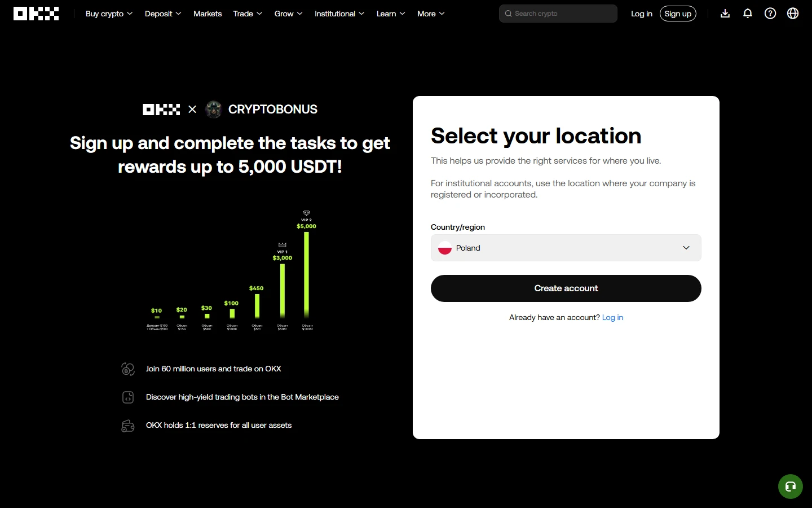Focus the Search crypto field
The width and height of the screenshot is (812, 508).
[x=558, y=14]
